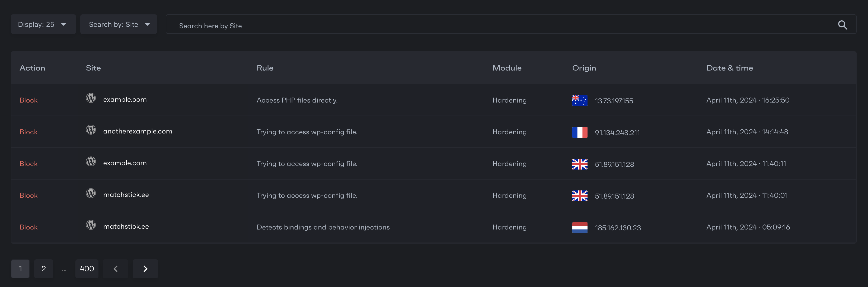Click the Australian flag next to 13.73.197.155
Viewport: 868px width, 287px height.
coord(580,100)
